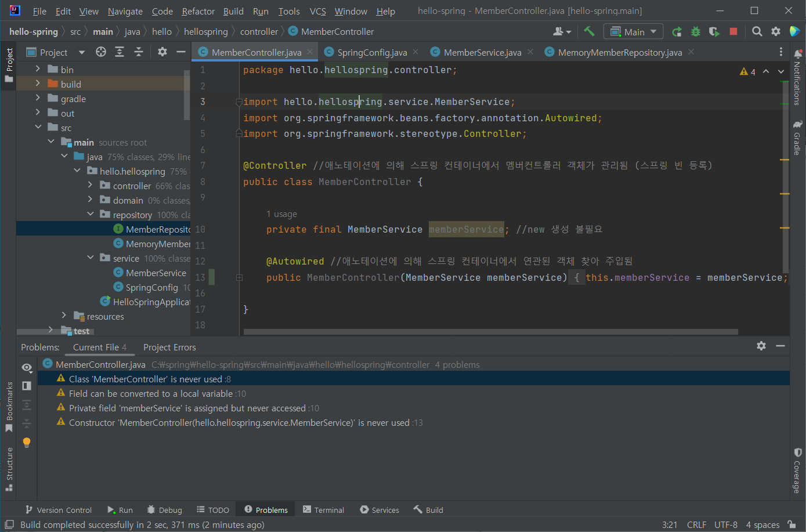The width and height of the screenshot is (806, 532).
Task: Expand the resources folder
Action: [64, 316]
